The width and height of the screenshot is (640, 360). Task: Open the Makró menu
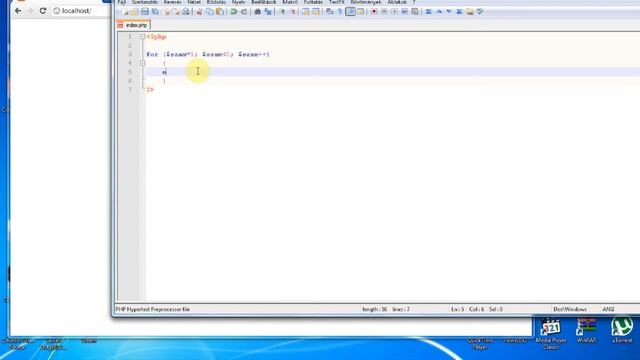[x=290, y=2]
